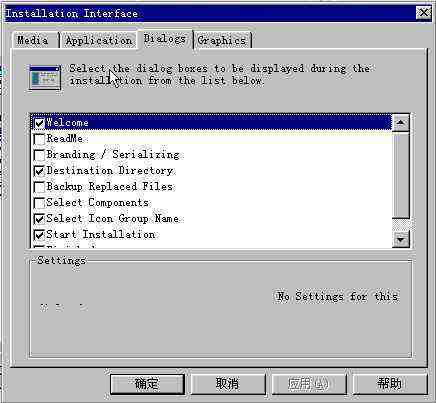Enable Backup Replaced Files checkbox
This screenshot has height=403, width=436.
point(39,187)
